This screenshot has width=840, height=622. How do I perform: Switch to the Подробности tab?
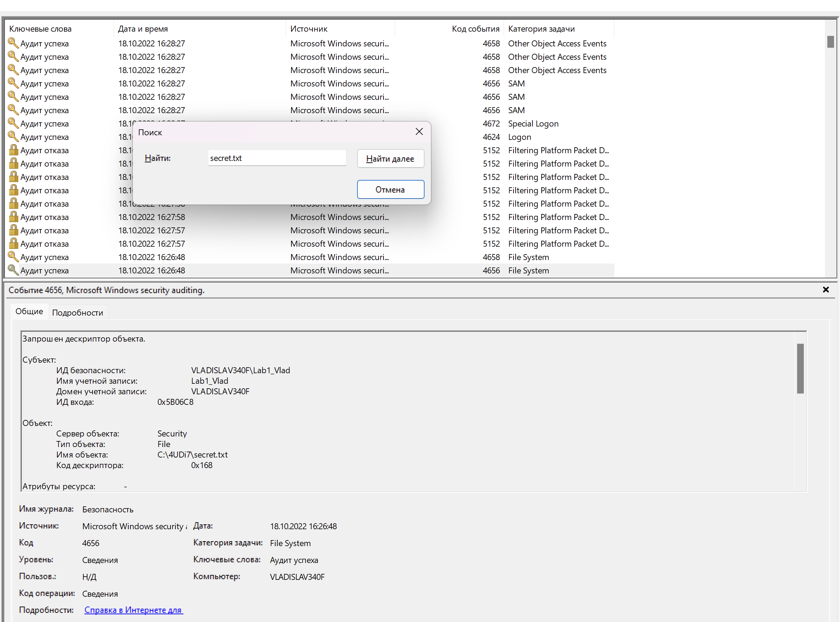coord(78,312)
